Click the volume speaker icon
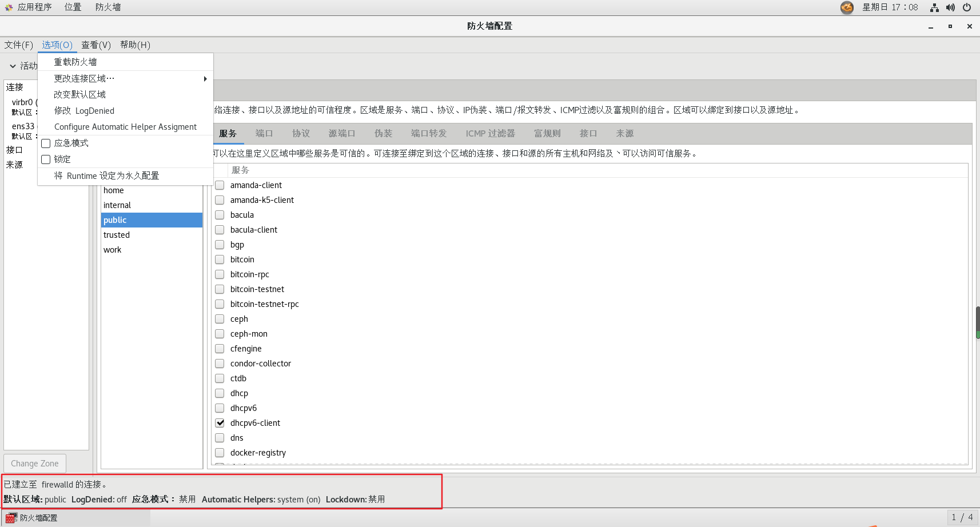 [x=950, y=7]
